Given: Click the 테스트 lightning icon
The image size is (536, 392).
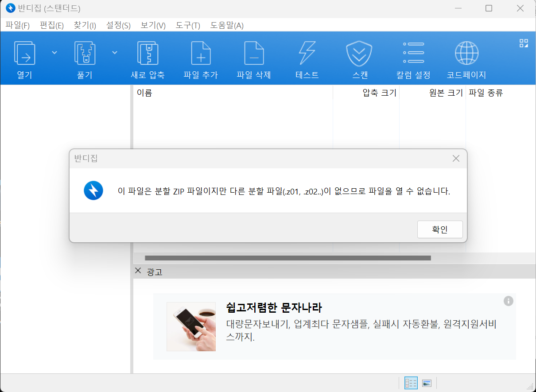Looking at the screenshot, I should (x=307, y=53).
